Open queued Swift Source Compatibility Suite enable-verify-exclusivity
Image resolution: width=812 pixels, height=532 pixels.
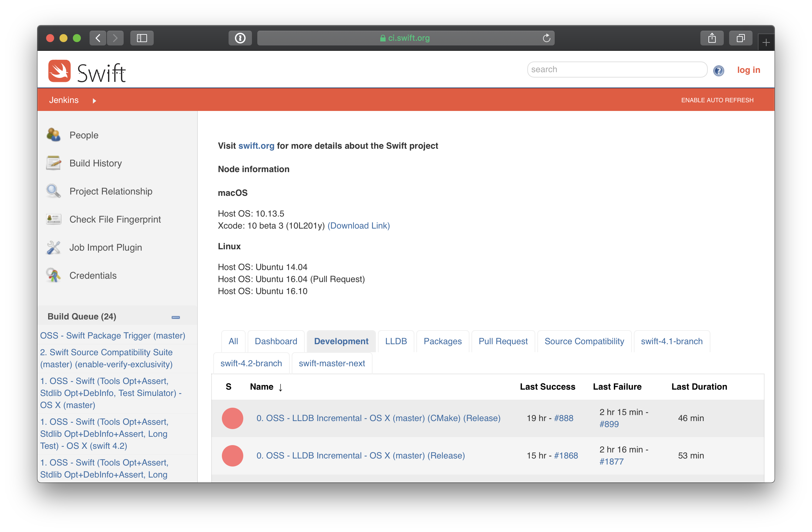pyautogui.click(x=107, y=358)
